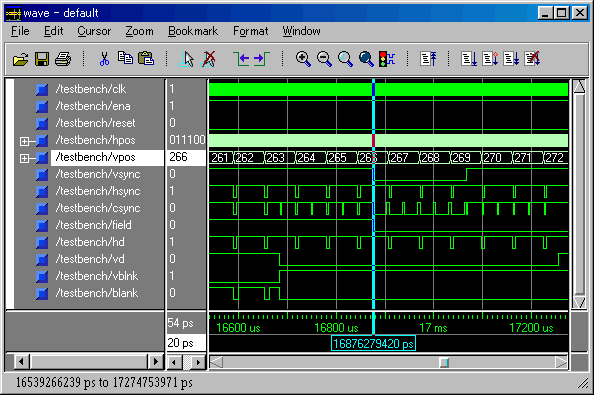Print the waveform with printer icon
Image resolution: width=594 pixels, height=395 pixels.
tap(63, 59)
